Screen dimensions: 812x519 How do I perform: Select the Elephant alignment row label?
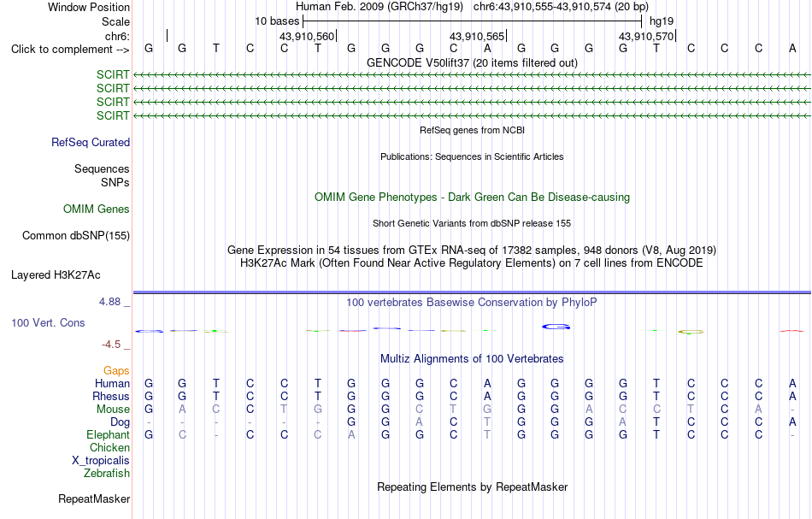click(x=109, y=434)
